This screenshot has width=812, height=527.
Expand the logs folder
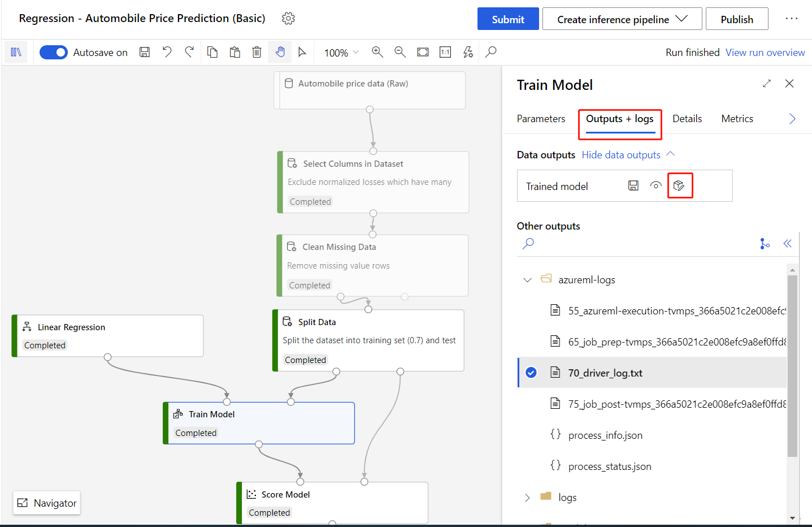coord(527,498)
